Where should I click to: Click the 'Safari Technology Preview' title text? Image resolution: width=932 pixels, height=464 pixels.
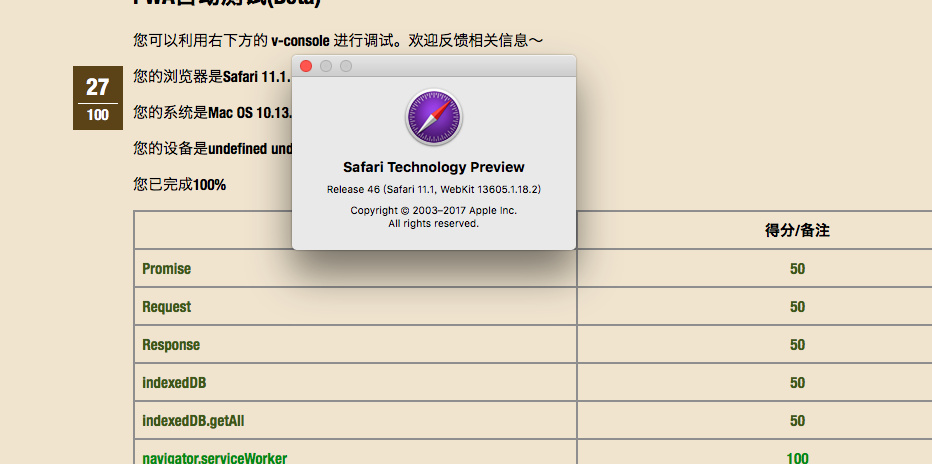click(x=434, y=167)
